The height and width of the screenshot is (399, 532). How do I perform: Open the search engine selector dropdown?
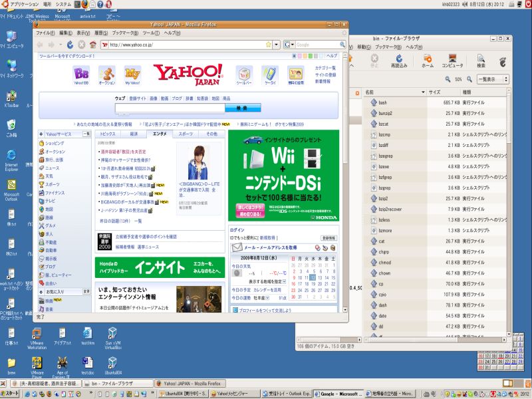[x=289, y=45]
